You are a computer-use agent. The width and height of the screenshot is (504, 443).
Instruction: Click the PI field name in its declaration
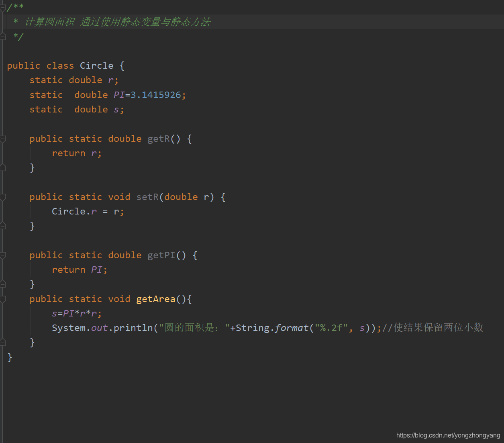119,95
